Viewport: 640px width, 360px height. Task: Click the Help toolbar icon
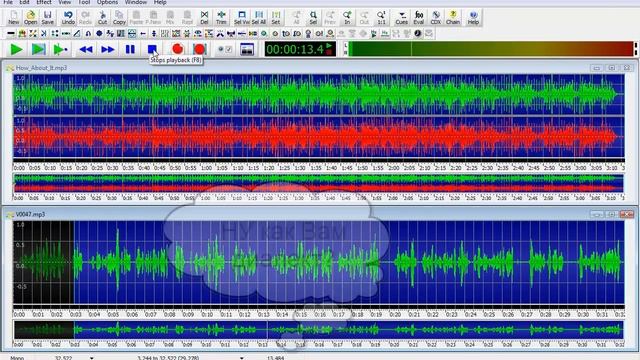click(x=473, y=17)
